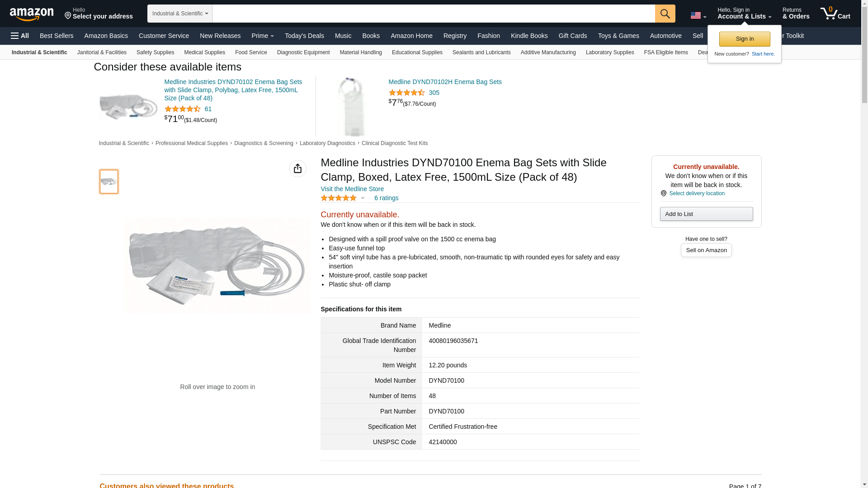The height and width of the screenshot is (488, 868).
Task: Open the star ratings breakdown chevron
Action: click(x=363, y=198)
